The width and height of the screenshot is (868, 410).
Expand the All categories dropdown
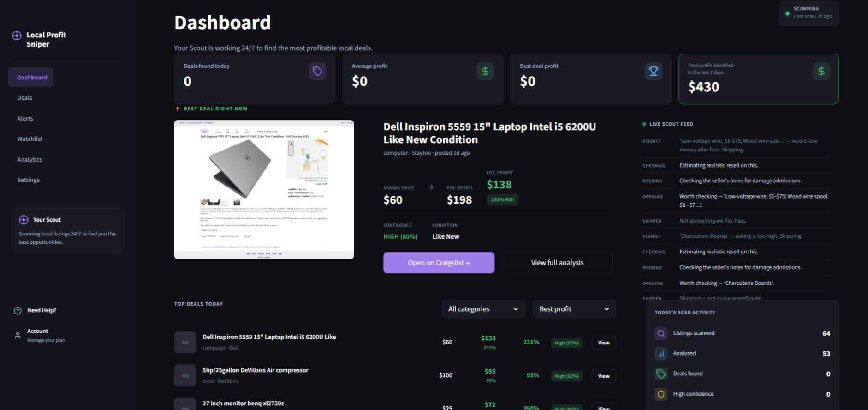coord(483,309)
